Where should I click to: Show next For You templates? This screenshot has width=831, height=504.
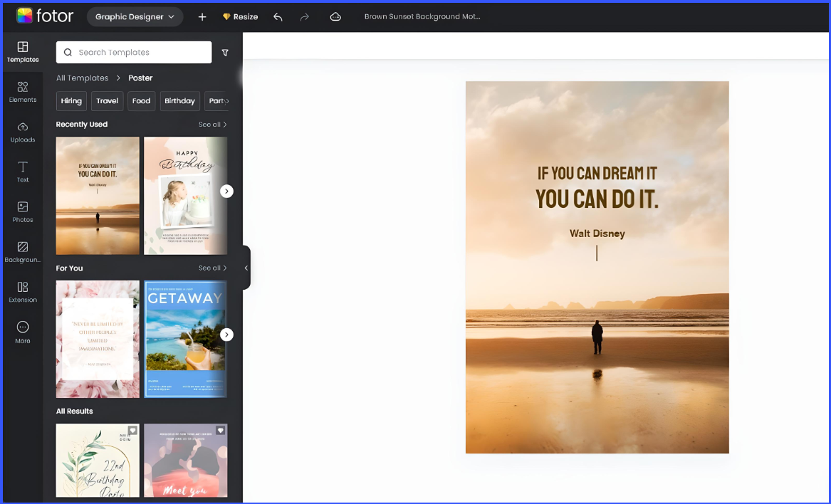click(x=227, y=335)
